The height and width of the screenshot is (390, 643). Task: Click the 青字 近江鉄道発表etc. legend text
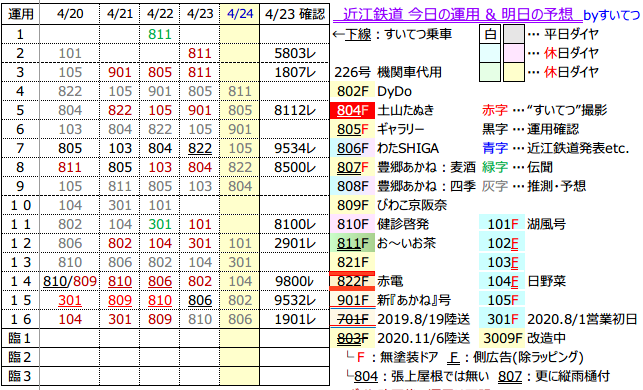coord(555,148)
